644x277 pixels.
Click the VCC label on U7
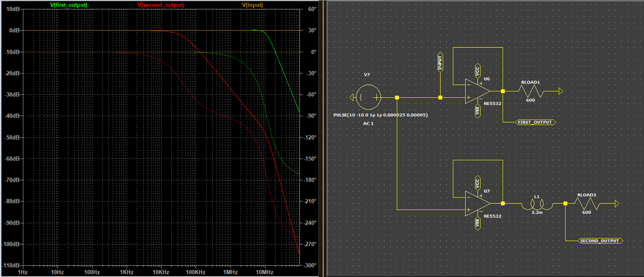point(477,183)
